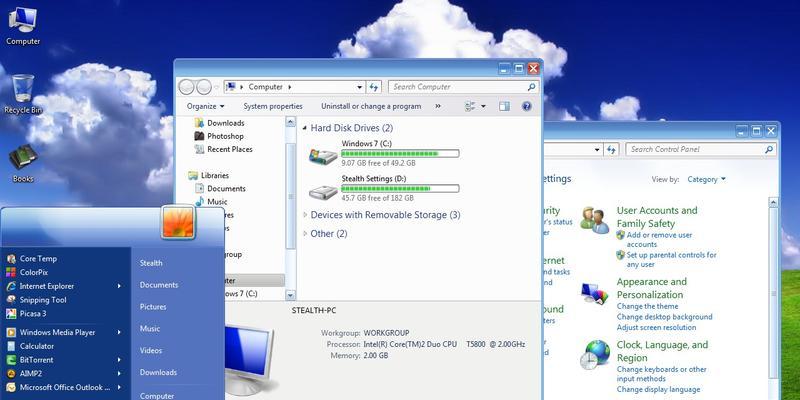The height and width of the screenshot is (400, 800).
Task: Click the Change your view icon
Action: point(470,106)
